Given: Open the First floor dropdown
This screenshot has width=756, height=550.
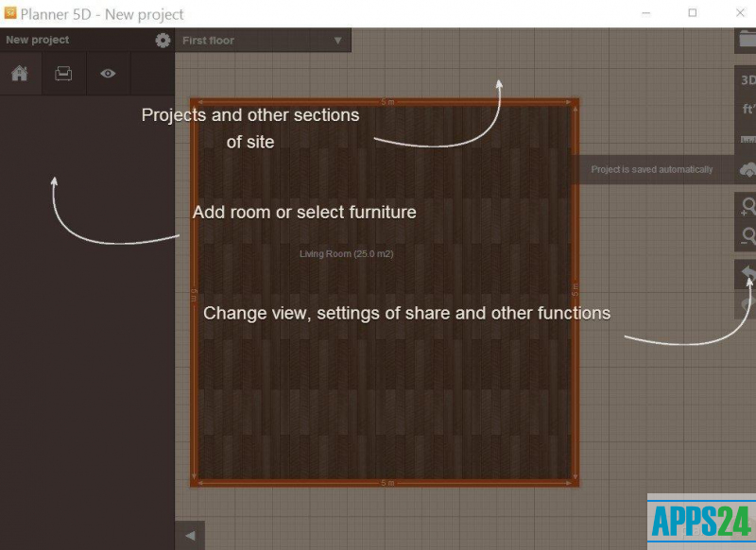Looking at the screenshot, I should tap(263, 41).
